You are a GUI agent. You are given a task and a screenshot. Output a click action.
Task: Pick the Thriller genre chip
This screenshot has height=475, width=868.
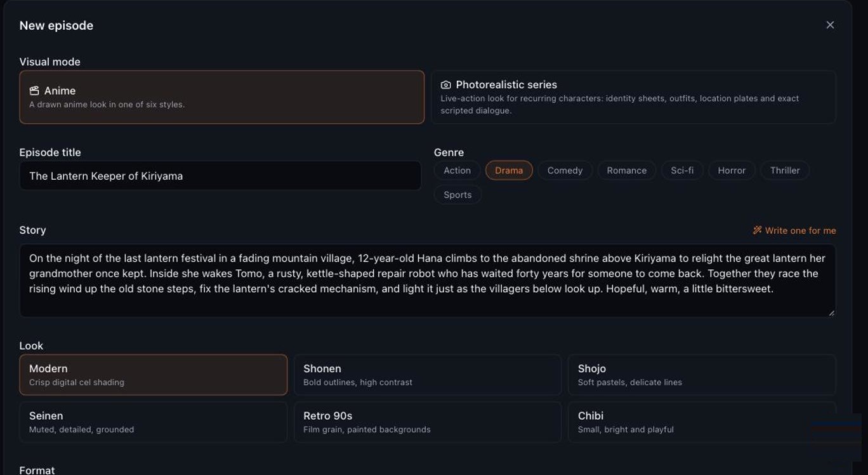pyautogui.click(x=785, y=170)
